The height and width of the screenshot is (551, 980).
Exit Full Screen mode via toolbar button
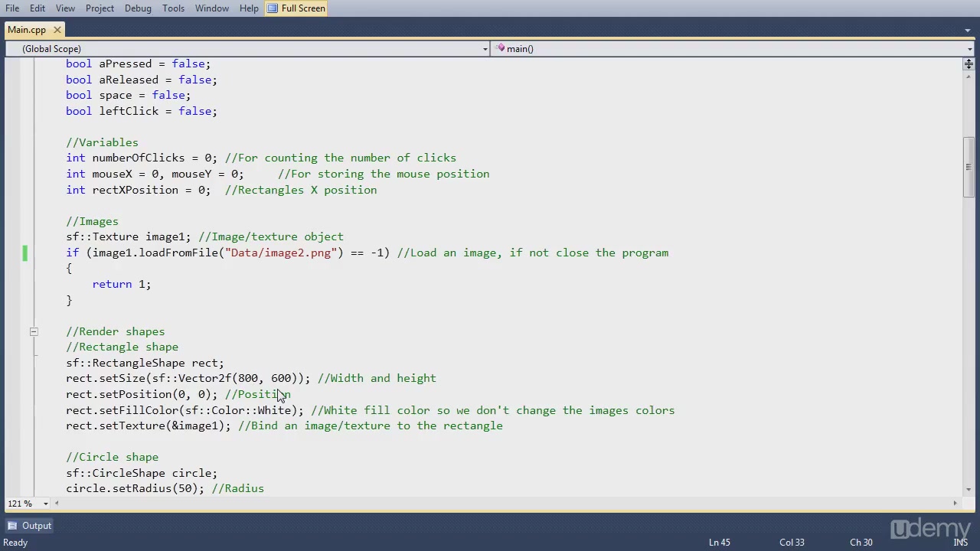click(296, 8)
